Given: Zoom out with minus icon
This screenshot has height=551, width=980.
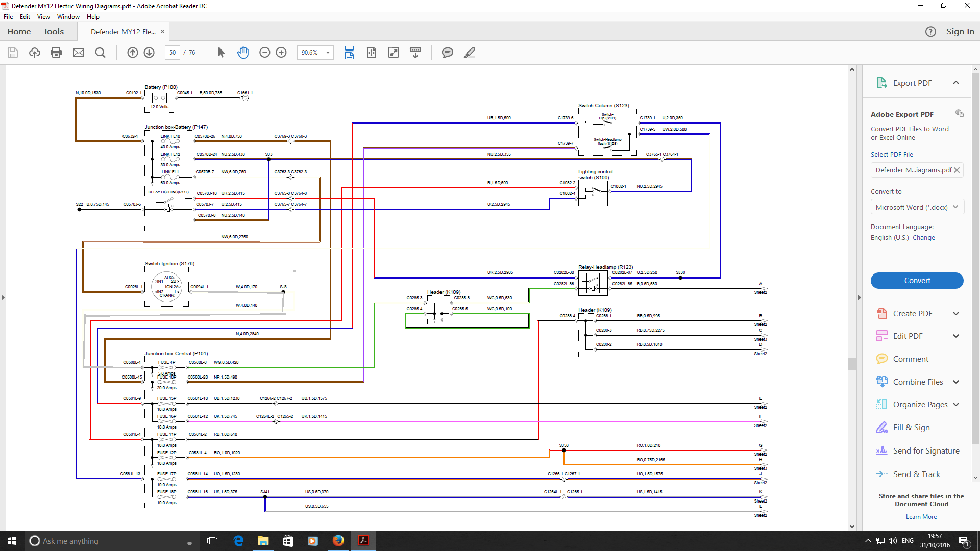Looking at the screenshot, I should coord(264,53).
